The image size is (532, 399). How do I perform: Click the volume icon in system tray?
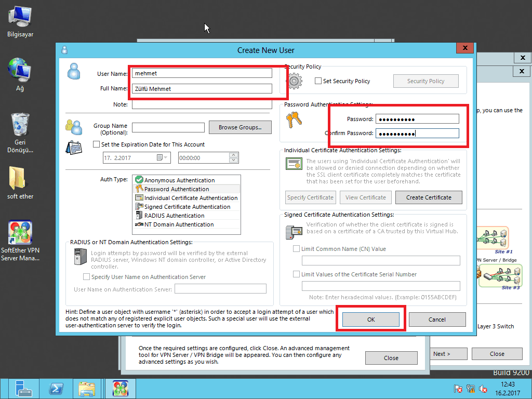(x=483, y=389)
